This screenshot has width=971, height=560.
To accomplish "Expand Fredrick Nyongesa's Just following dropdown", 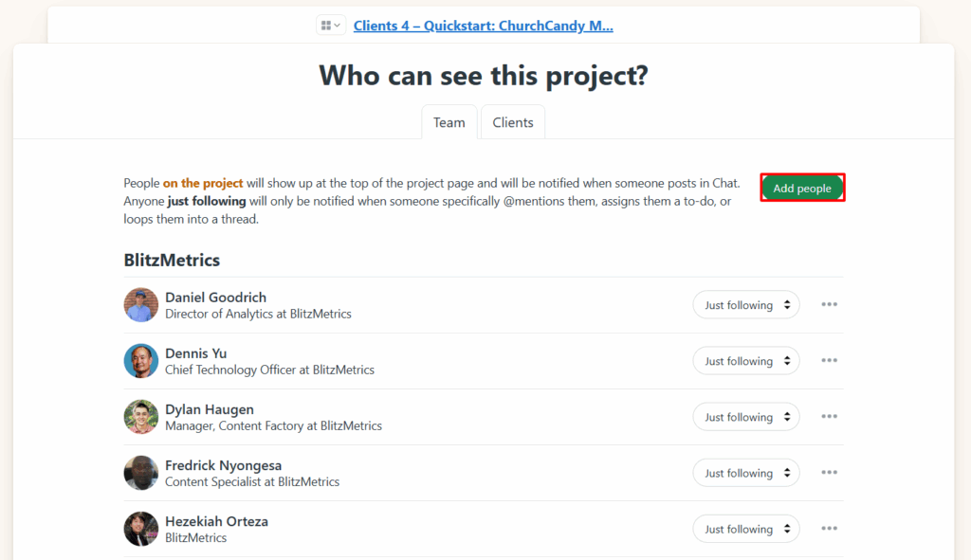I will 746,473.
